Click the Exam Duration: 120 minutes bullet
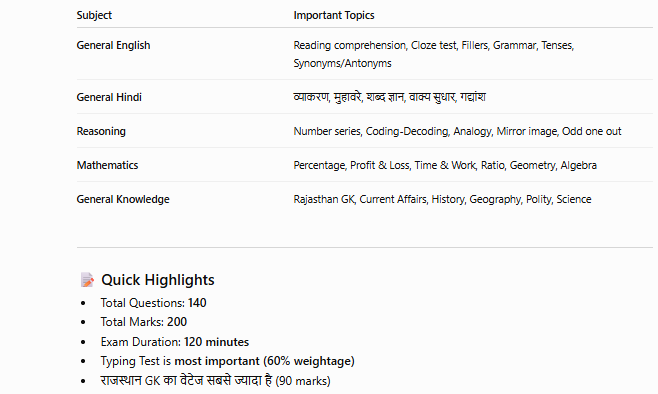Screen dimensions: 658x394 175,342
